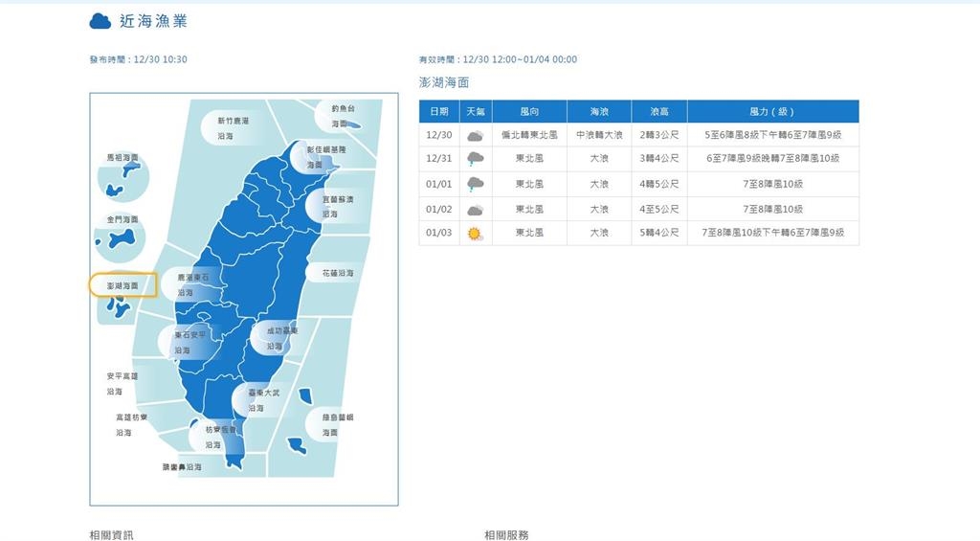This screenshot has height=541, width=980.
Task: Click the 相關服務 section heading
Action: coord(506,534)
